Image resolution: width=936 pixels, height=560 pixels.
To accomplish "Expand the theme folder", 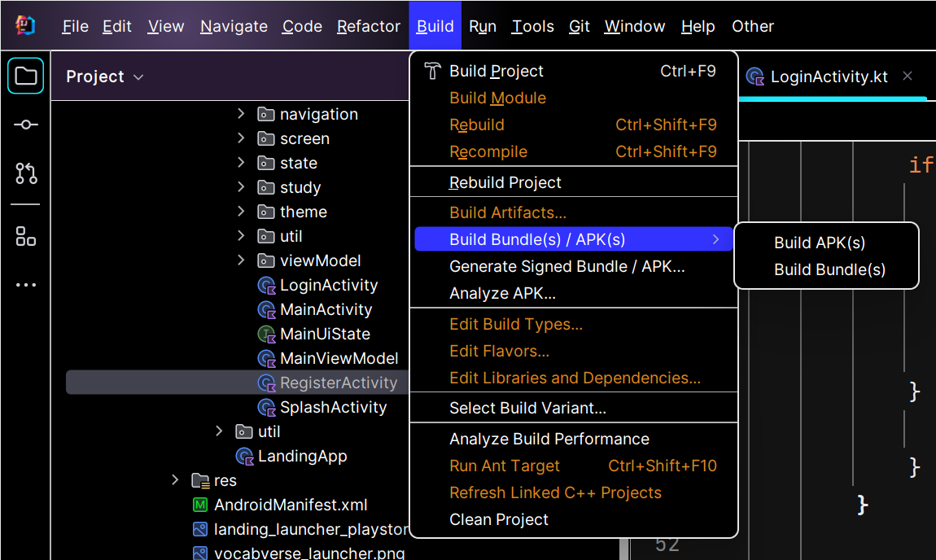I will click(241, 212).
